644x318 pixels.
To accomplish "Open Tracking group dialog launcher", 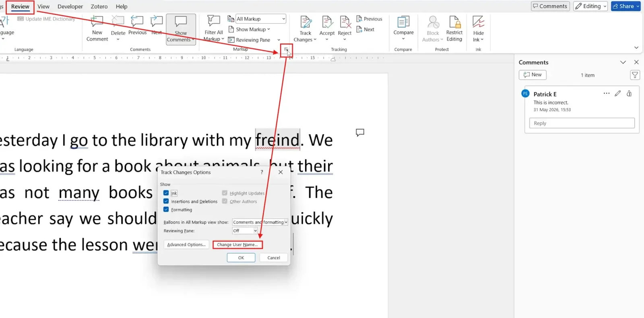I will (x=286, y=49).
